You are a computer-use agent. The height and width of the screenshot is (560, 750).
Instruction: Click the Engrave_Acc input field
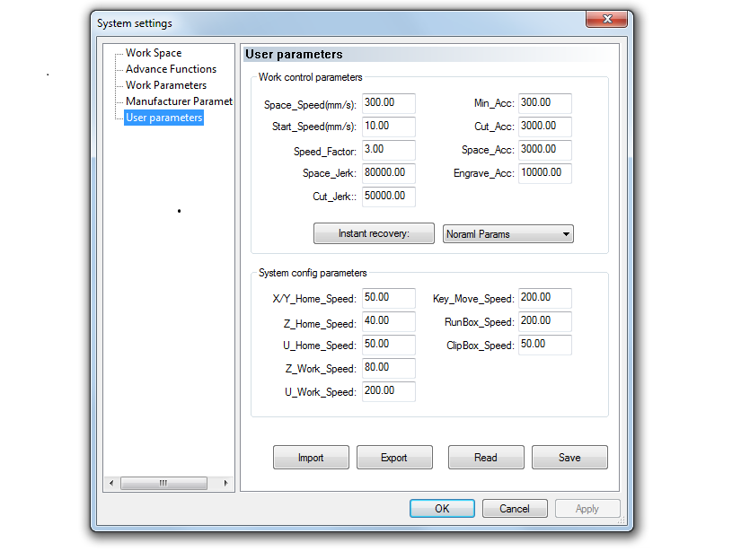(x=544, y=173)
